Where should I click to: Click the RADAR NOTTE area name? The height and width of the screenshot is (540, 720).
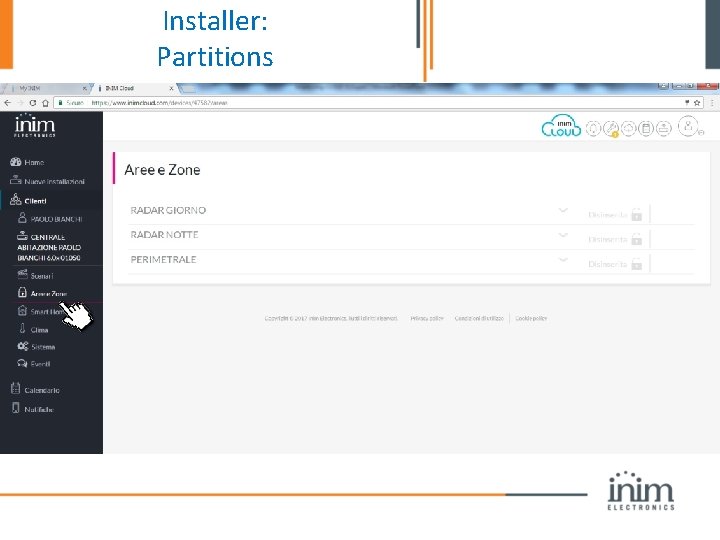click(x=164, y=235)
